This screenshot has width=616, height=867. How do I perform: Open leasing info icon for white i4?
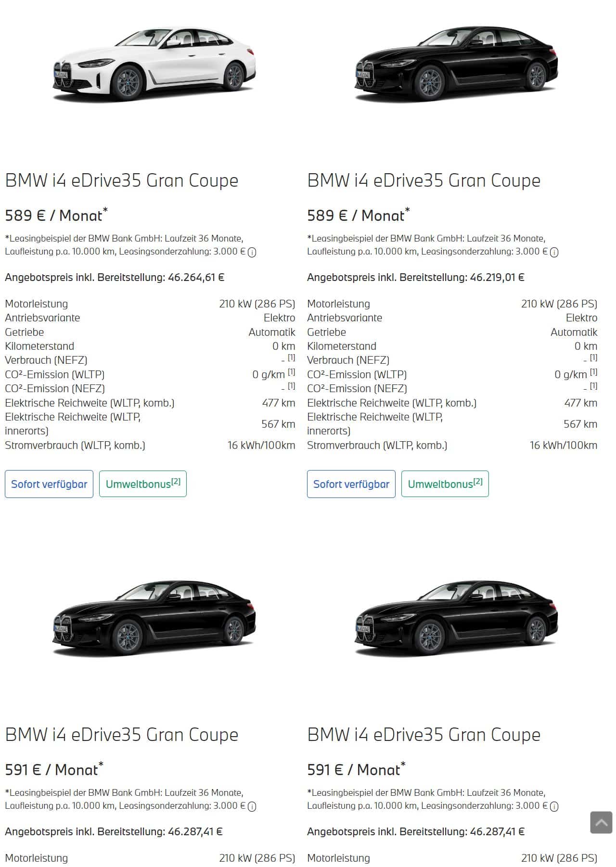(252, 253)
